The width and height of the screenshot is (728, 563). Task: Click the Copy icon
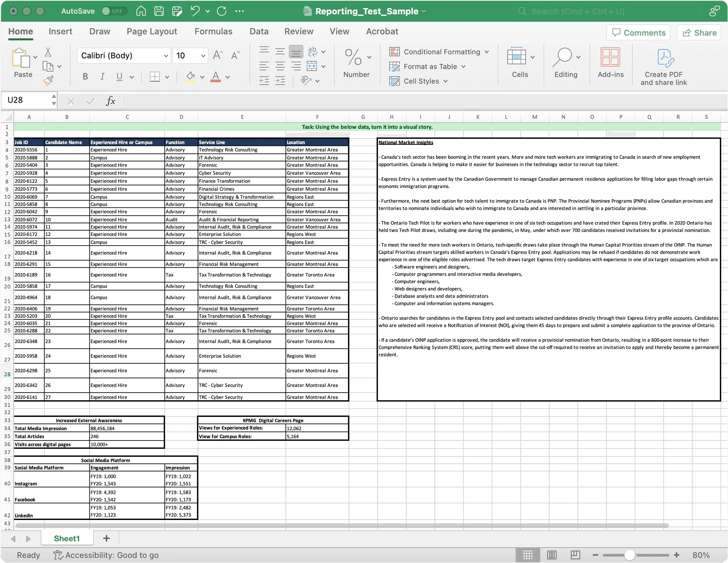click(48, 66)
